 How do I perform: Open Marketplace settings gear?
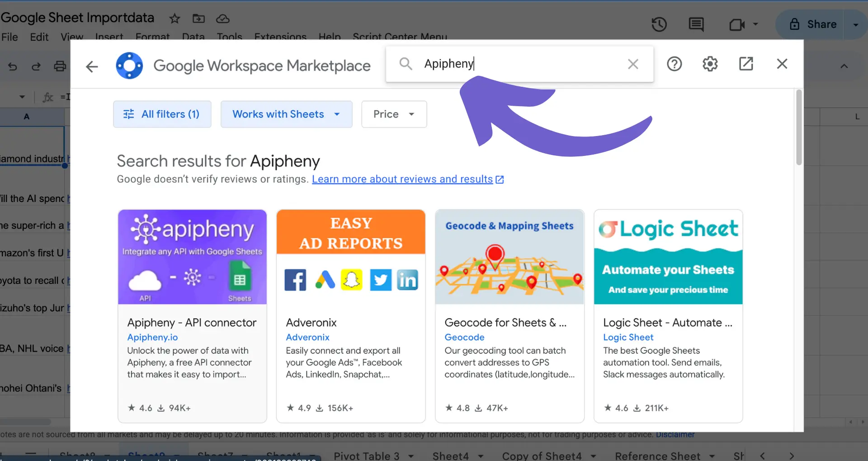pos(710,64)
